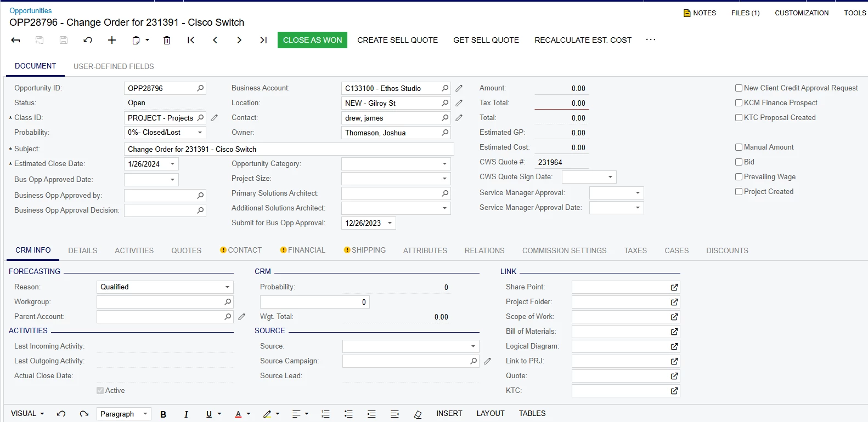This screenshot has width=868, height=422.
Task: Open the Service Manager Approval dropdown
Action: 638,193
